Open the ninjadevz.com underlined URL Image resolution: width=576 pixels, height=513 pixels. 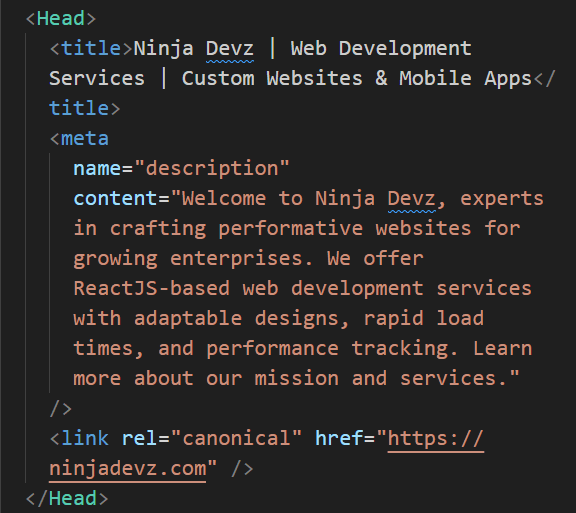pos(127,469)
